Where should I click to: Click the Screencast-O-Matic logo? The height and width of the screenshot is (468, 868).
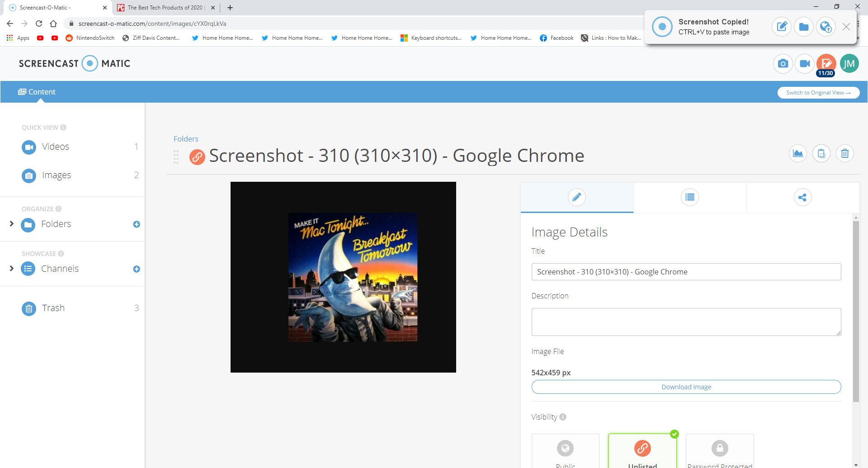(x=75, y=64)
